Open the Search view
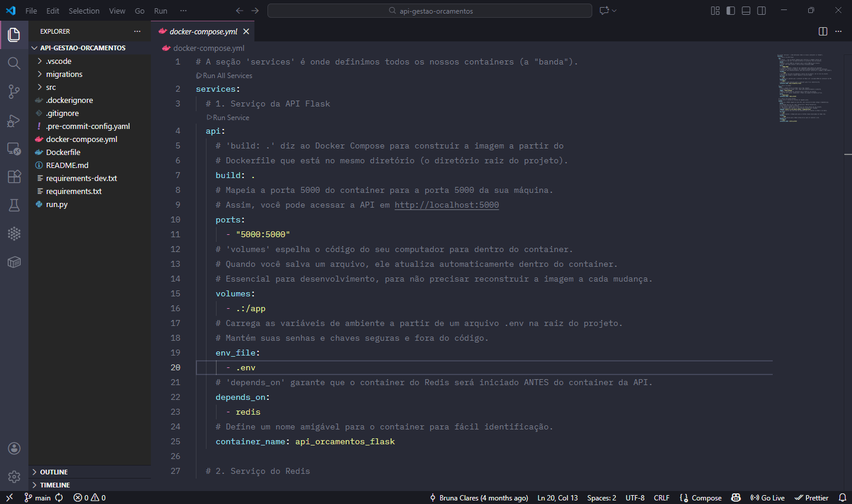Viewport: 852px width, 504px height. [x=14, y=63]
